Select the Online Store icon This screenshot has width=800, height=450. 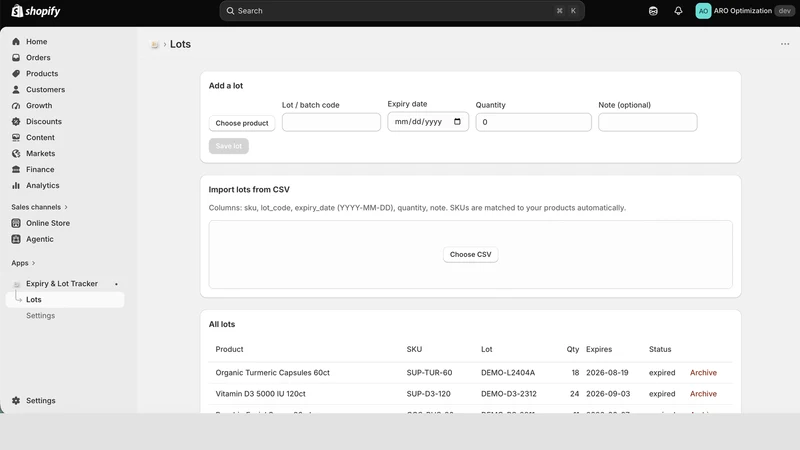click(16, 223)
